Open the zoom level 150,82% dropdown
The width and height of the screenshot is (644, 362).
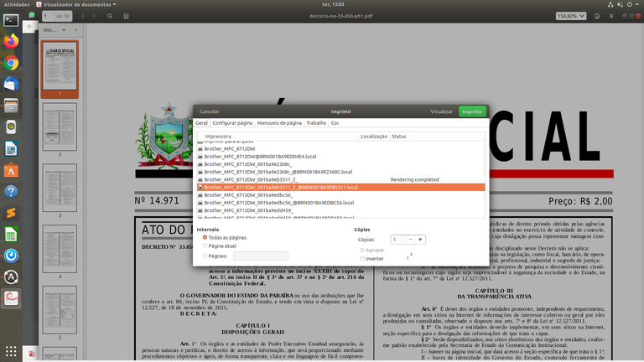(x=571, y=16)
